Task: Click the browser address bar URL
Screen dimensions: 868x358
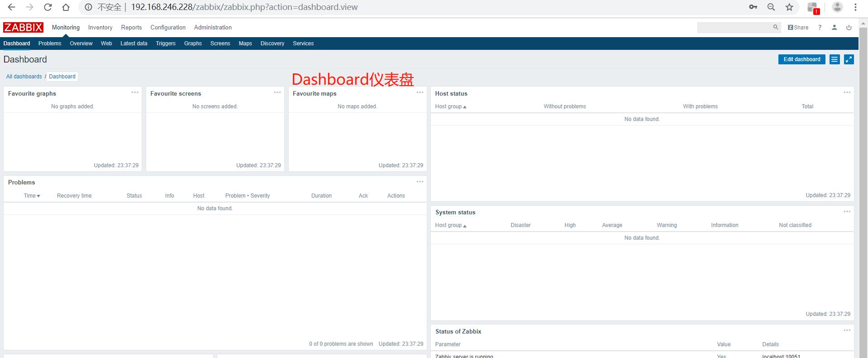Action: tap(244, 7)
